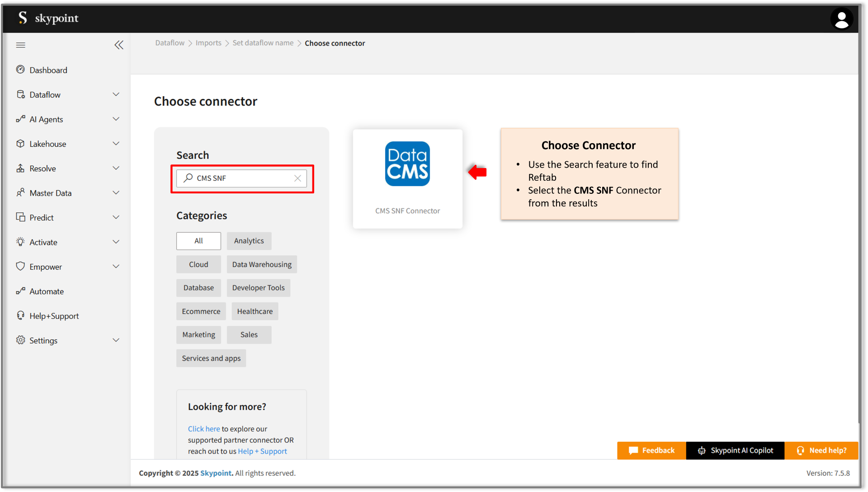This screenshot has width=868, height=492.
Task: Open the Click here partner connector link
Action: (203, 429)
